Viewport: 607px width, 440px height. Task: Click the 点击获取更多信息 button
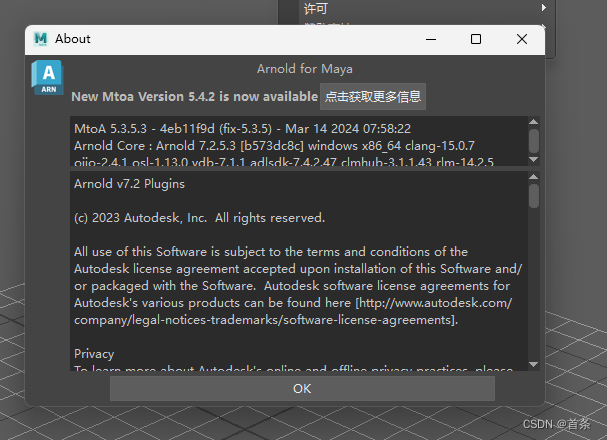tap(373, 96)
